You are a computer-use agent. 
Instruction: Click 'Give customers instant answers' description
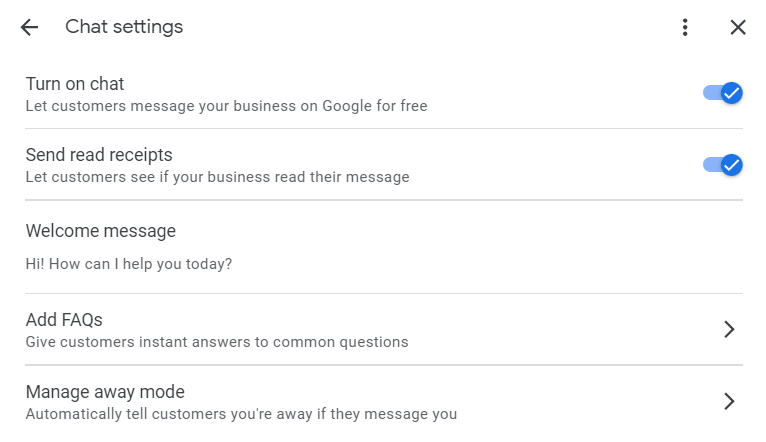pos(217,342)
